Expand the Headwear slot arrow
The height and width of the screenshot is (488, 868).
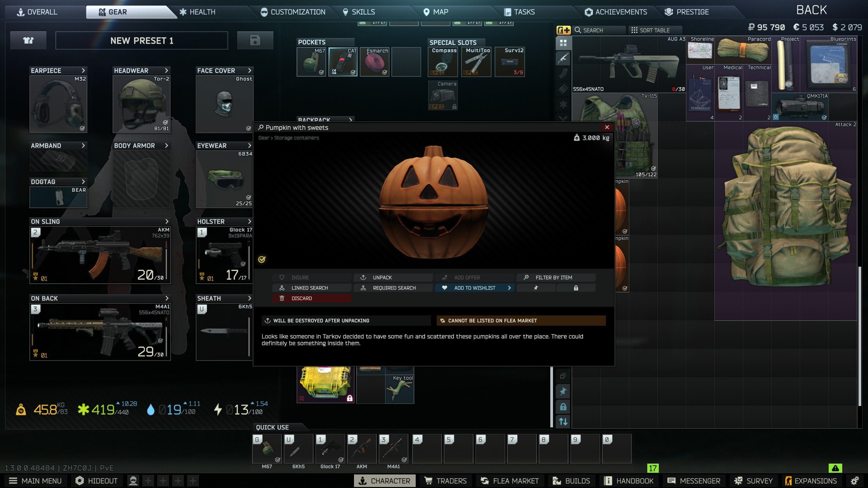pos(166,70)
